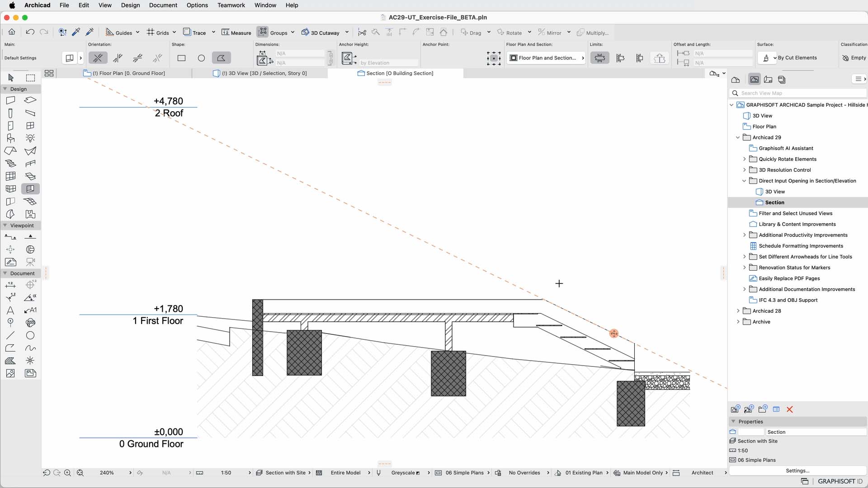The width and height of the screenshot is (868, 488).
Task: Select the Marquee tool
Action: [30, 78]
